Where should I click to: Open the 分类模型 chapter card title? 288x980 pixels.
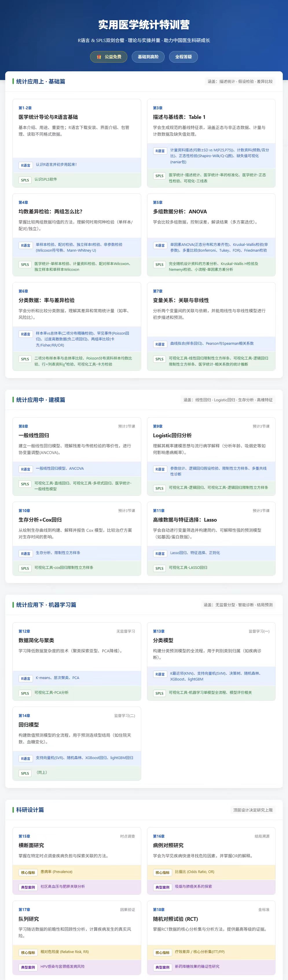[x=163, y=640]
